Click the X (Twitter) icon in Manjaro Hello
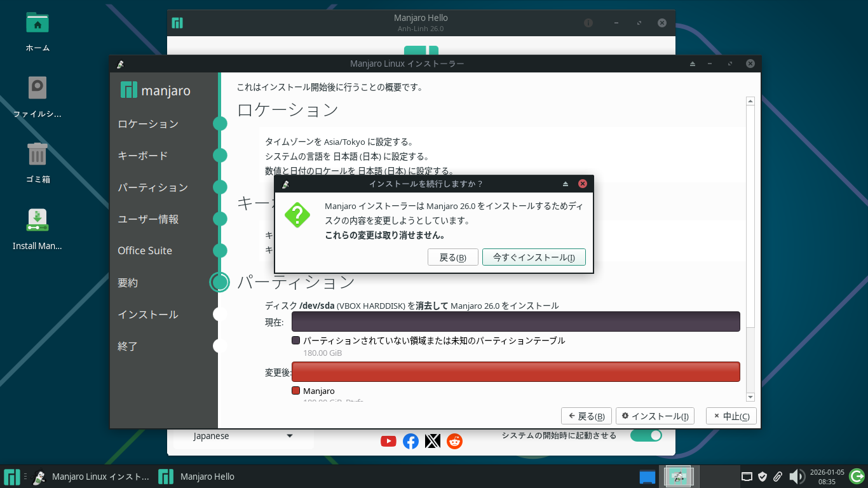Image resolution: width=868 pixels, height=488 pixels. [x=433, y=441]
